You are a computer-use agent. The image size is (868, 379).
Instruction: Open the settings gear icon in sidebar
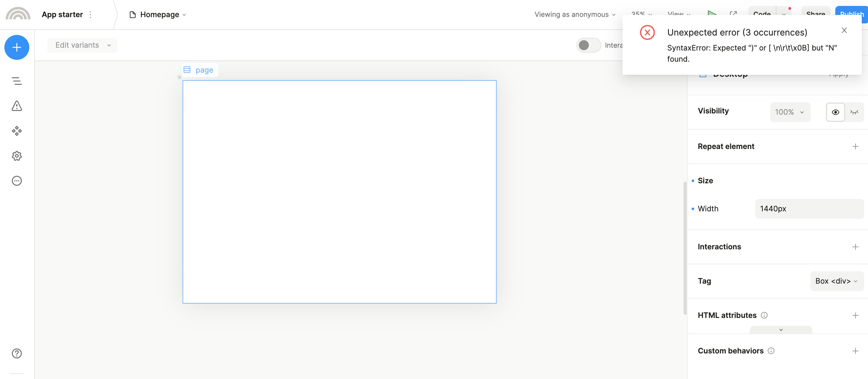click(x=17, y=156)
